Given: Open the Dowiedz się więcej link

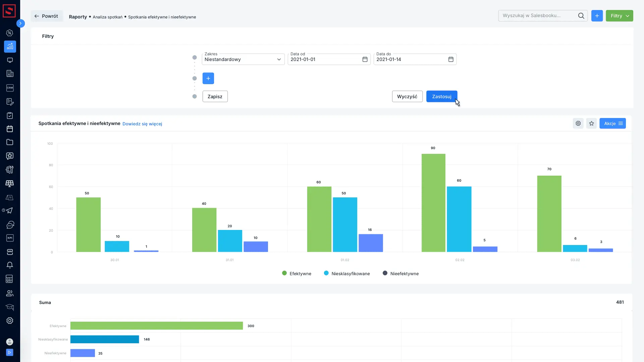Looking at the screenshot, I should [x=142, y=124].
